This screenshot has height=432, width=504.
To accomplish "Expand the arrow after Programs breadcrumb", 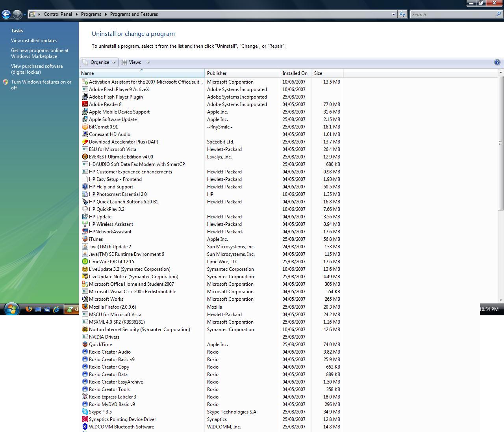I will 106,14.
